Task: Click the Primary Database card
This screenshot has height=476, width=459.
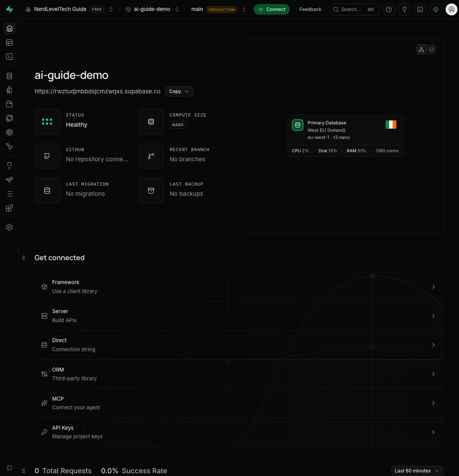Action: [345, 136]
